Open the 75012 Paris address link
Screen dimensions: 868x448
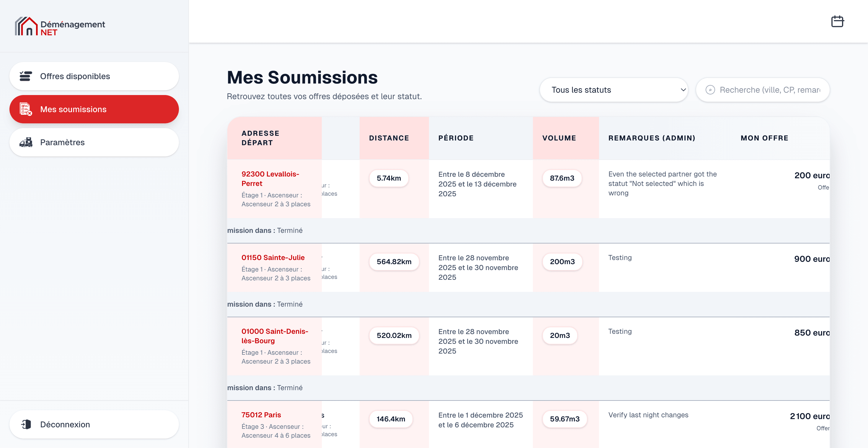pos(261,415)
